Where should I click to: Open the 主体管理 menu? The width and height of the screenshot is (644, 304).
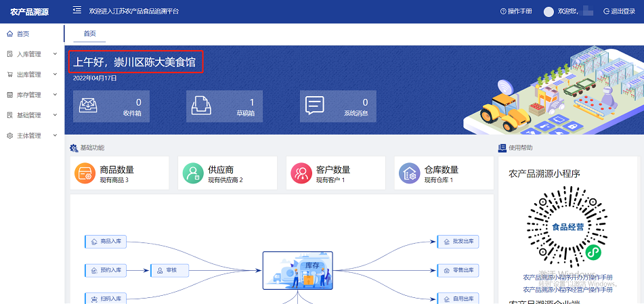28,135
